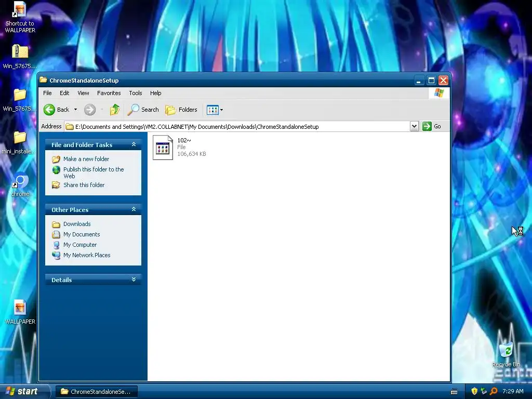Image resolution: width=532 pixels, height=399 pixels.
Task: Click Publish this folder to the Web
Action: [94, 172]
